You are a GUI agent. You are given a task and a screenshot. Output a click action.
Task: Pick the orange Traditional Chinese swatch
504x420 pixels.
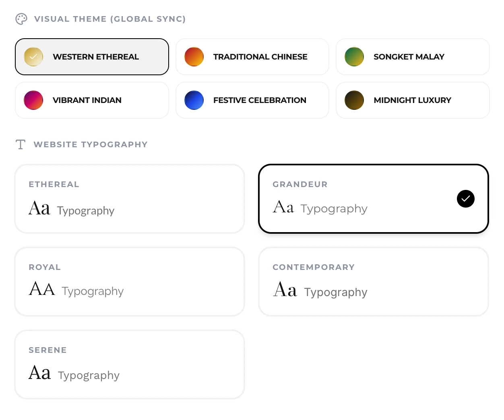[194, 57]
